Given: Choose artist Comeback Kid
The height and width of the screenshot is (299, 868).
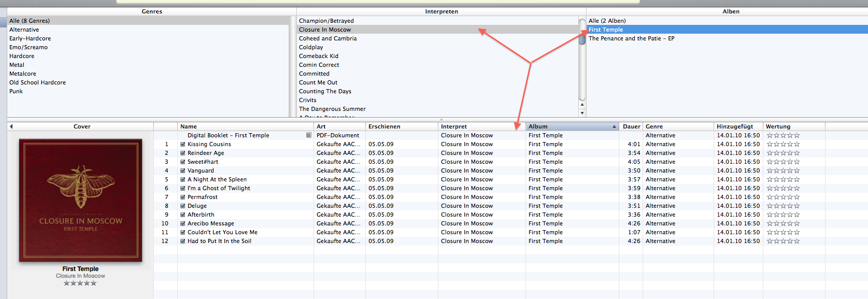Looking at the screenshot, I should tap(437, 56).
